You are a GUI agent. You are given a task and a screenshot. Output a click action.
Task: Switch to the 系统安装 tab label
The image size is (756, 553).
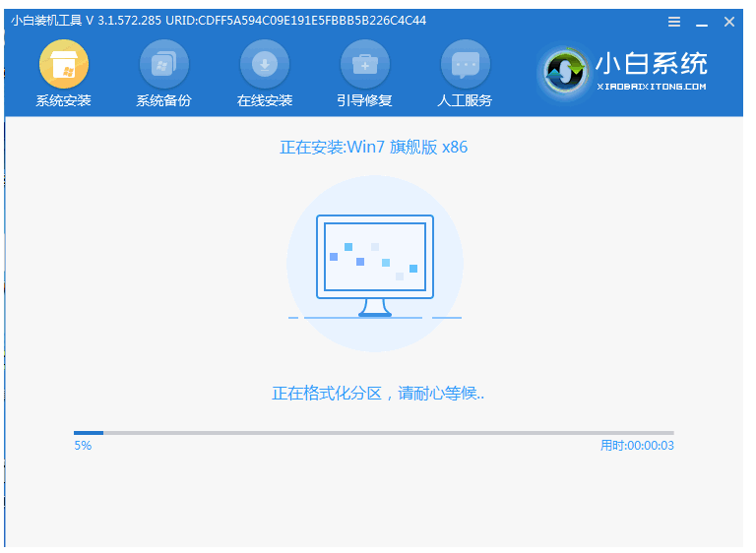coord(63,100)
